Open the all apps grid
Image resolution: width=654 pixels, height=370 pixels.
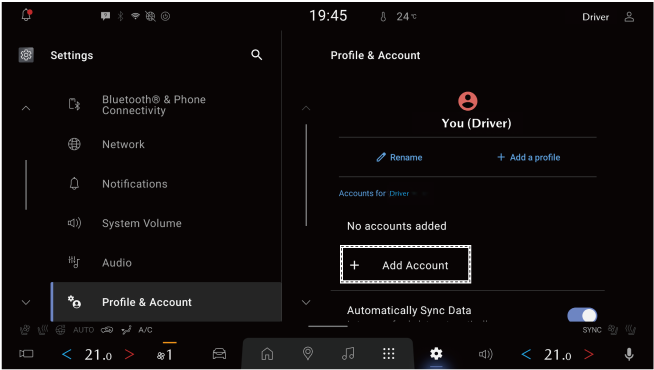point(389,354)
